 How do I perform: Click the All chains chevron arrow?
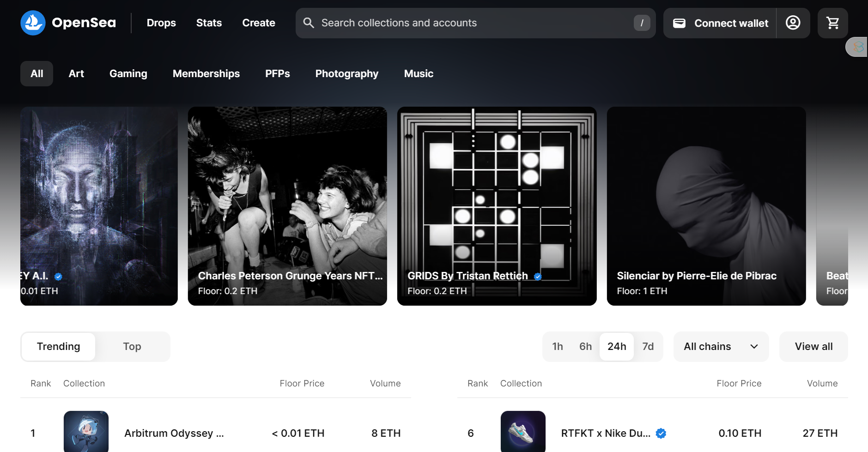(x=754, y=347)
